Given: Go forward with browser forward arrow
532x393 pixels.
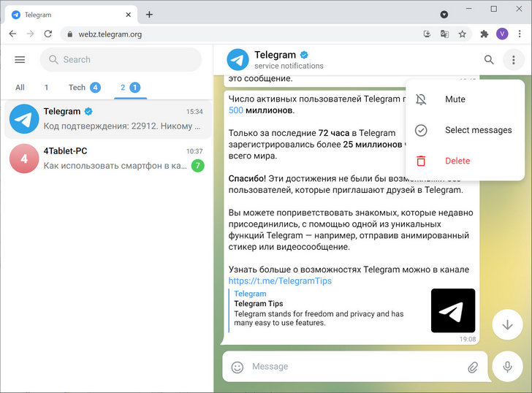Looking at the screenshot, I should [30, 34].
